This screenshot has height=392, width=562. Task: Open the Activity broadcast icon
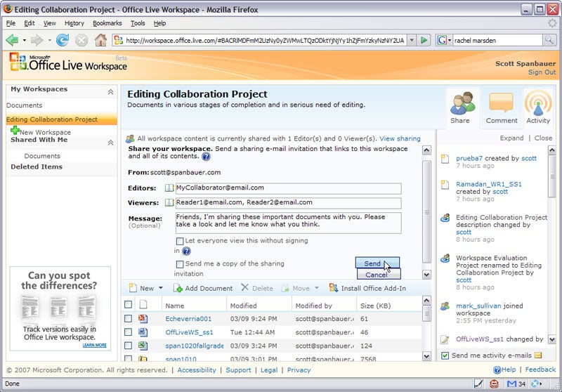click(538, 103)
